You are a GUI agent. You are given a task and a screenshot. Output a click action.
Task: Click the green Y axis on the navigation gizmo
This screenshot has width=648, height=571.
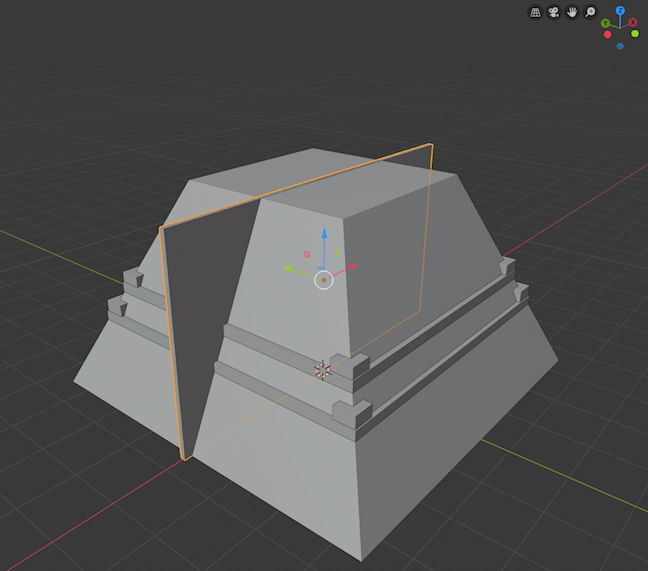[x=605, y=23]
